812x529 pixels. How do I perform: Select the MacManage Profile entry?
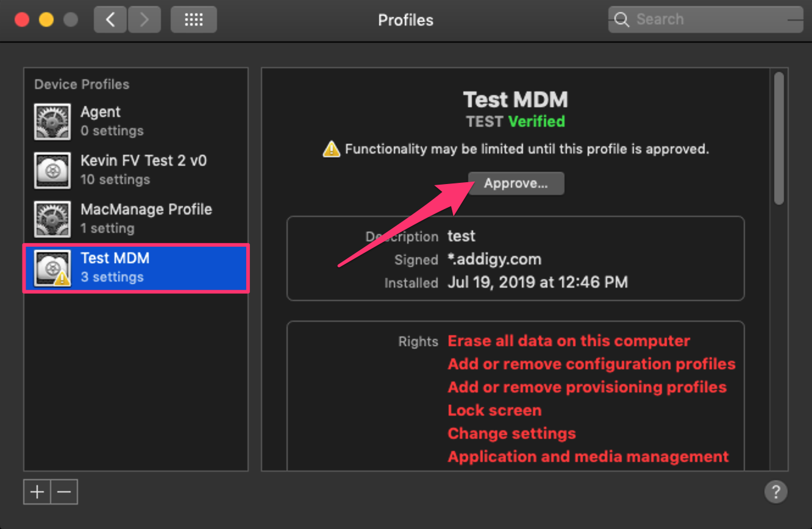pyautogui.click(x=136, y=219)
